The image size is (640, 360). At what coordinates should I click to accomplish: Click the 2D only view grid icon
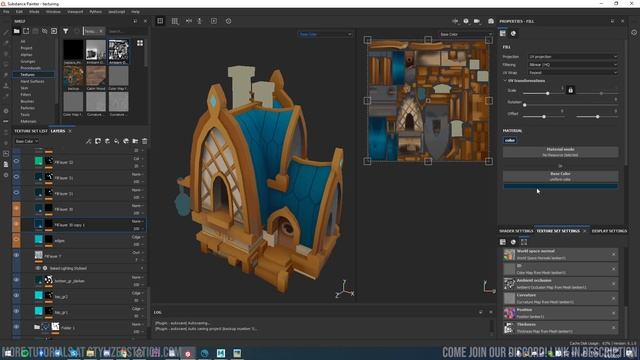[175, 21]
